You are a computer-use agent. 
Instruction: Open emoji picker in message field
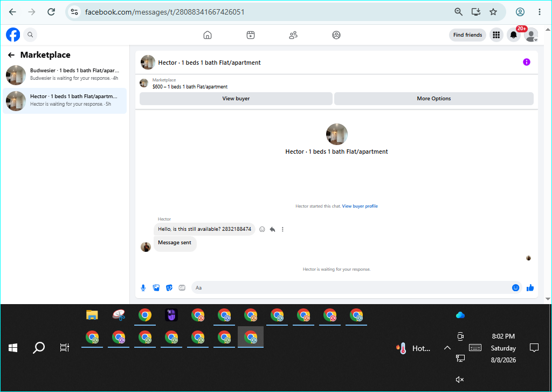click(515, 288)
